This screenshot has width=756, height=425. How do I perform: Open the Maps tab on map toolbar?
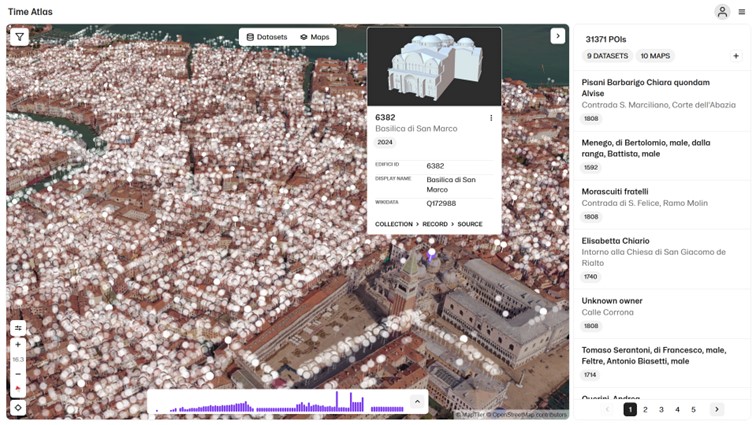(x=315, y=37)
